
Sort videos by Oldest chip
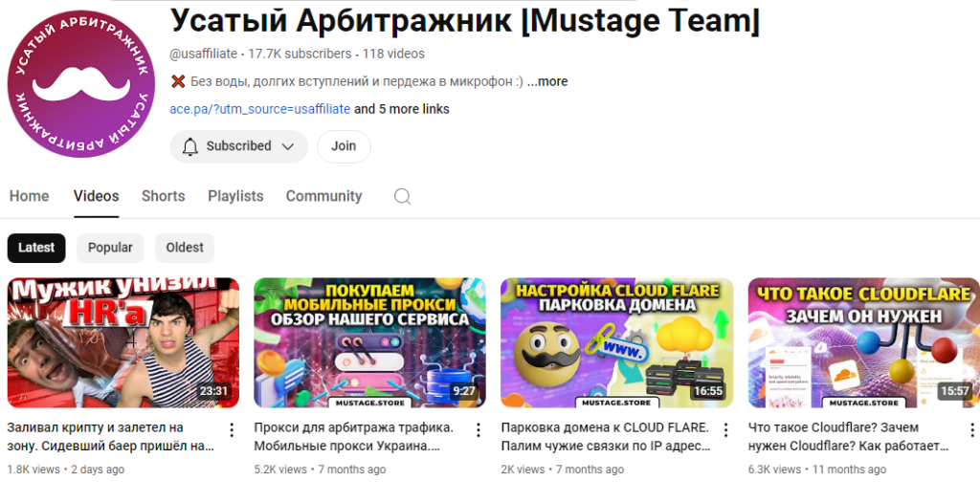[x=185, y=248]
